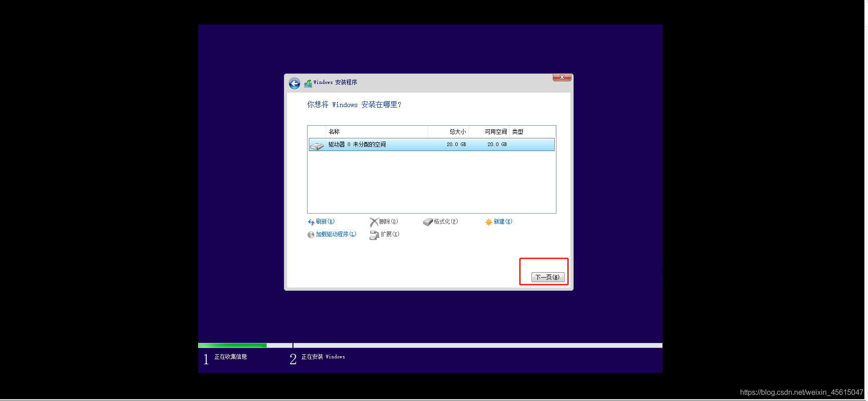Click the heading 你想将 Windows 安装在哪里?
Screen dimensions: 868x401
pyautogui.click(x=354, y=105)
